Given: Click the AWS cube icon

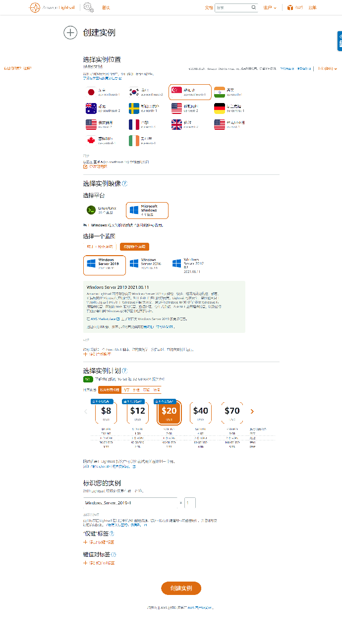Looking at the screenshot, I should pyautogui.click(x=290, y=7).
